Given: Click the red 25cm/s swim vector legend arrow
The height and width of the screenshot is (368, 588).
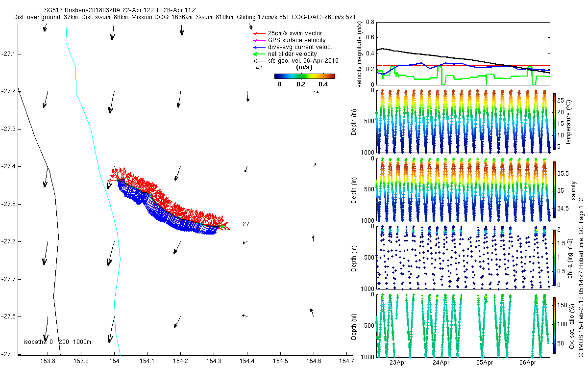Looking at the screenshot, I should pos(258,33).
